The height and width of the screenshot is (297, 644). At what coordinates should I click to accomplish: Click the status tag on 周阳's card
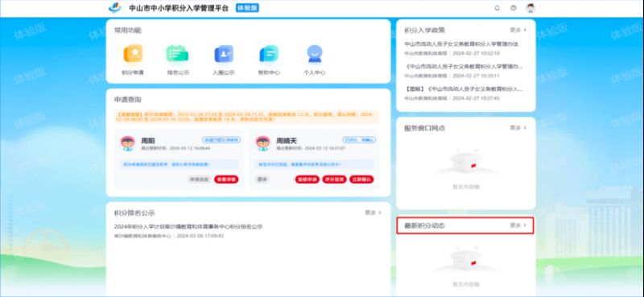click(221, 140)
